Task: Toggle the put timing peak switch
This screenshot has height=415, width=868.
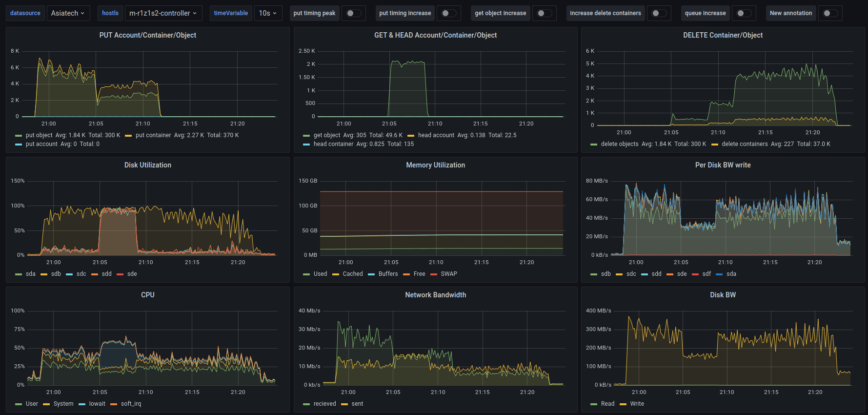Action: (353, 13)
